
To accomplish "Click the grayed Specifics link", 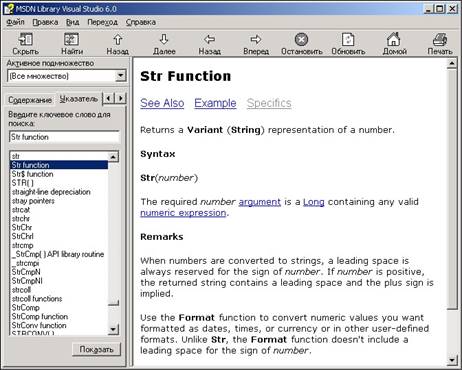I will pos(269,103).
